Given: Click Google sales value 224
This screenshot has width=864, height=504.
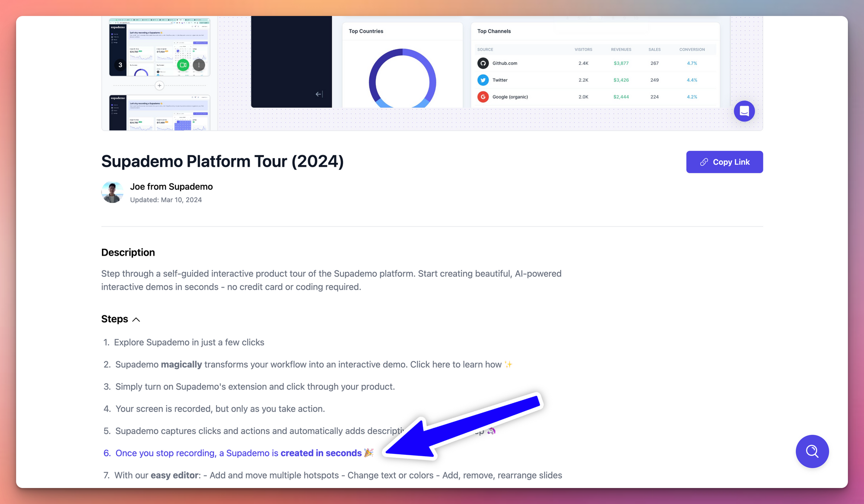Looking at the screenshot, I should click(x=654, y=97).
